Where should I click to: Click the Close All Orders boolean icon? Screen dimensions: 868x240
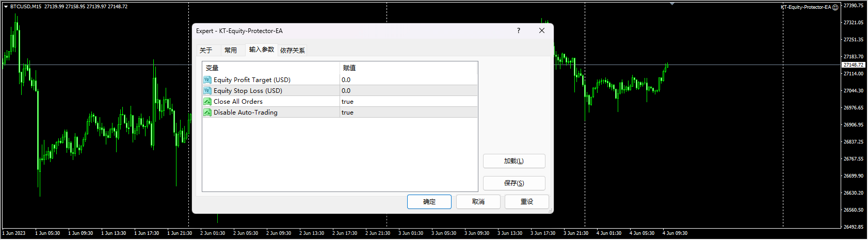(x=207, y=102)
